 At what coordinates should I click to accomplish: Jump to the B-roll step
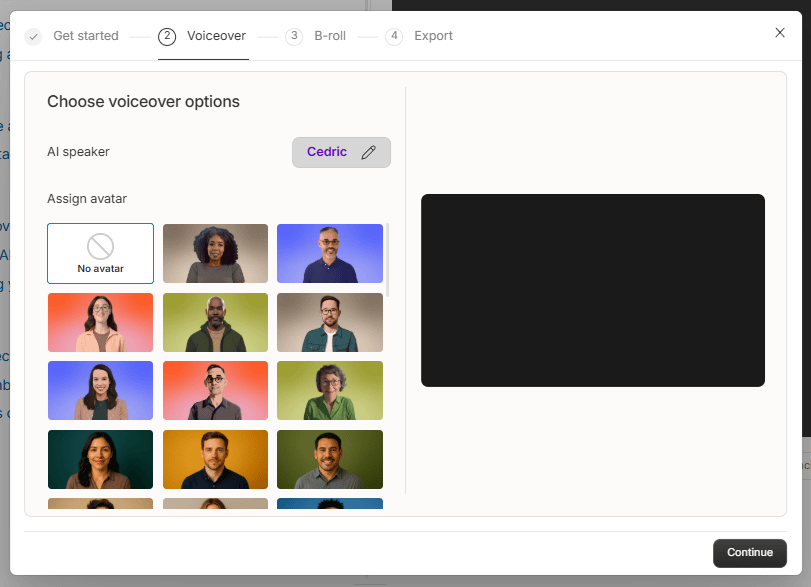point(330,36)
